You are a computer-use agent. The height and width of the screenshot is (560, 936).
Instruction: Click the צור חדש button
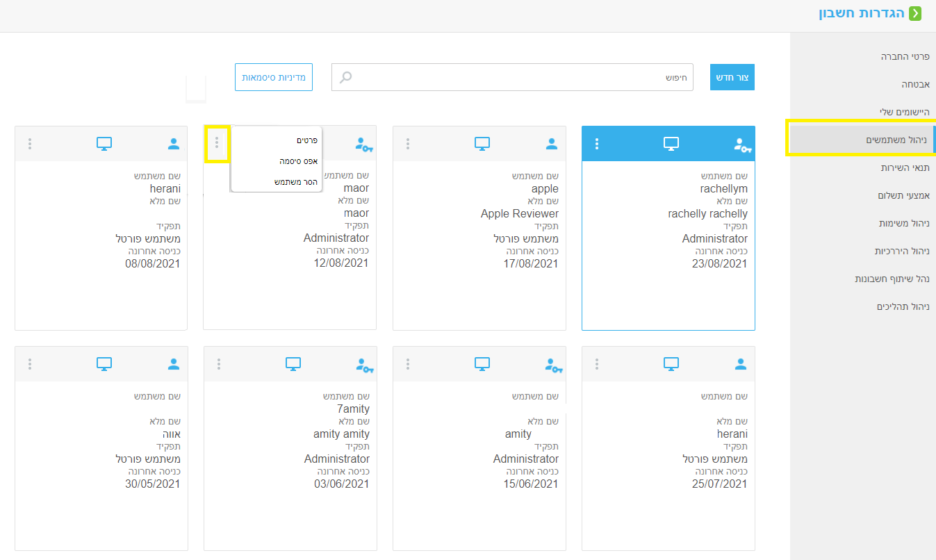732,77
